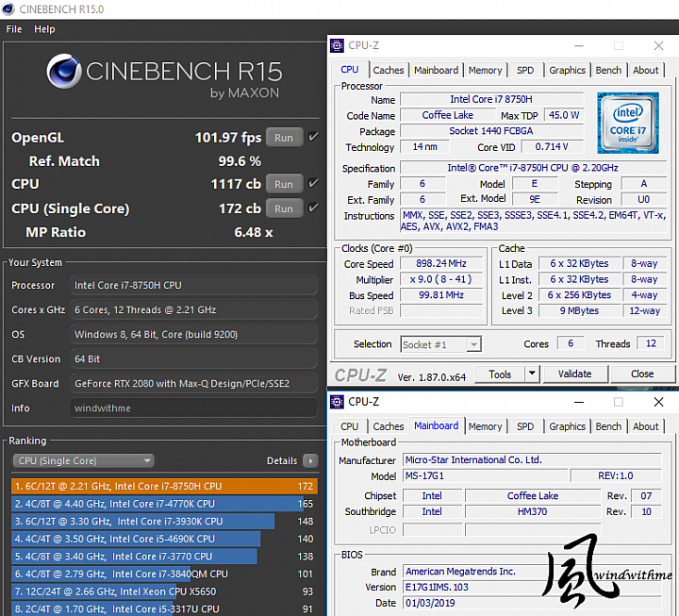Expand the Tools dropdown arrow in CPU-Z
679x616 pixels.
point(532,374)
